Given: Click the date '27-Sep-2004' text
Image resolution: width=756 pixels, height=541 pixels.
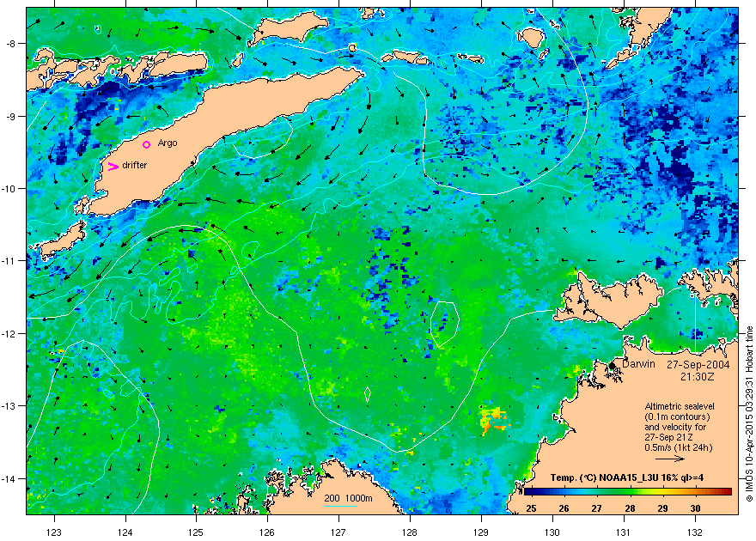Looking at the screenshot, I should (x=698, y=365).
